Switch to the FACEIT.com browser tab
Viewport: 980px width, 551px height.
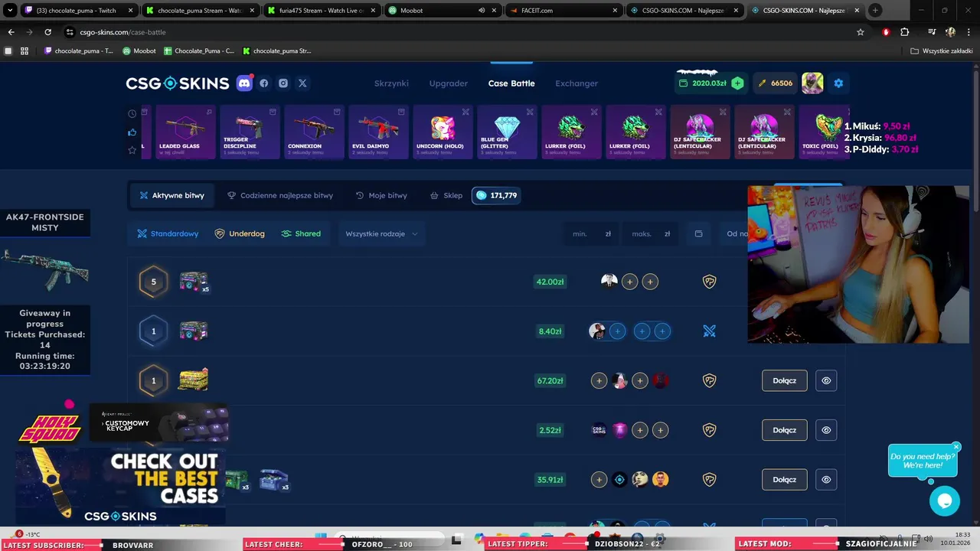click(x=563, y=10)
